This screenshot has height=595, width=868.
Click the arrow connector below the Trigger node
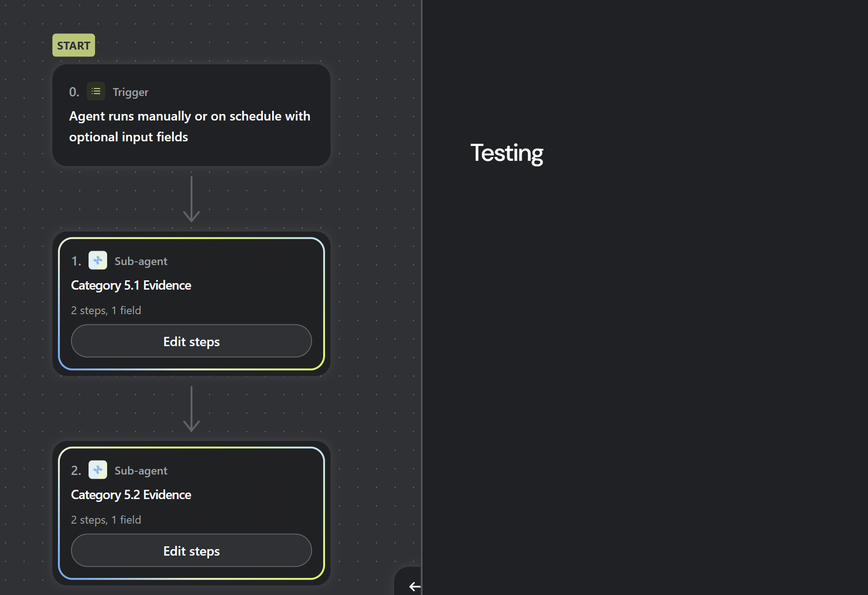click(191, 199)
